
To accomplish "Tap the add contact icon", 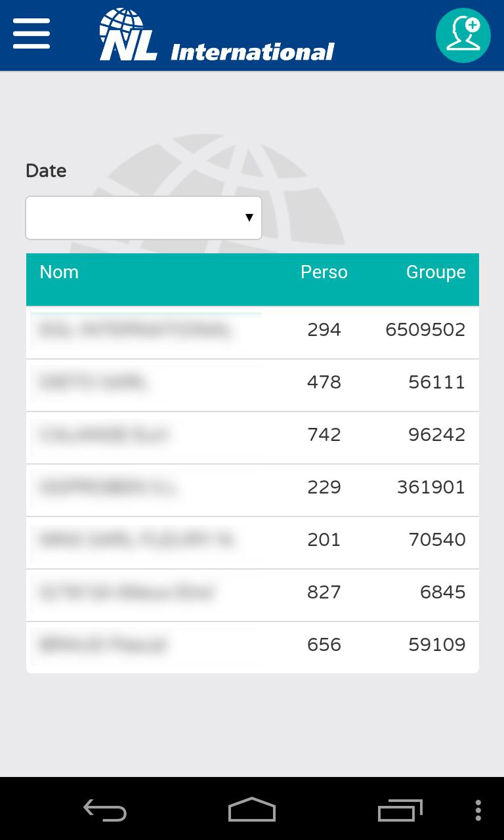I will pos(463,35).
